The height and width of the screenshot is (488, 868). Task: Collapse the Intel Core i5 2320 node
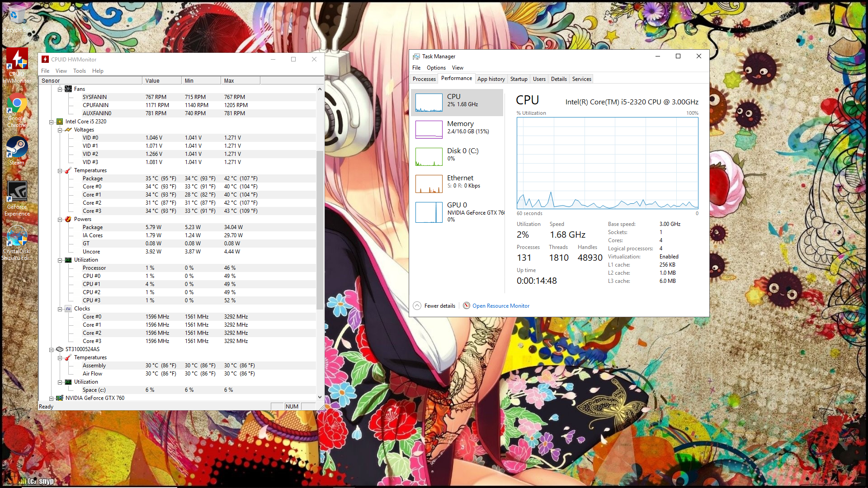point(51,122)
